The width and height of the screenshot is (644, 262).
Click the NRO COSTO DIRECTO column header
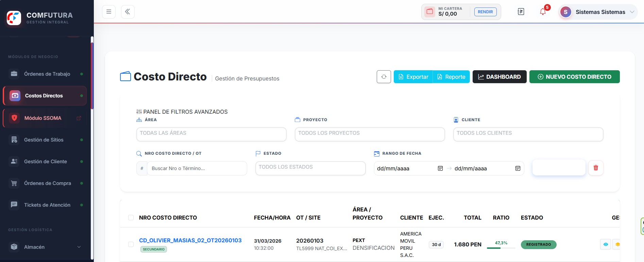pyautogui.click(x=168, y=218)
